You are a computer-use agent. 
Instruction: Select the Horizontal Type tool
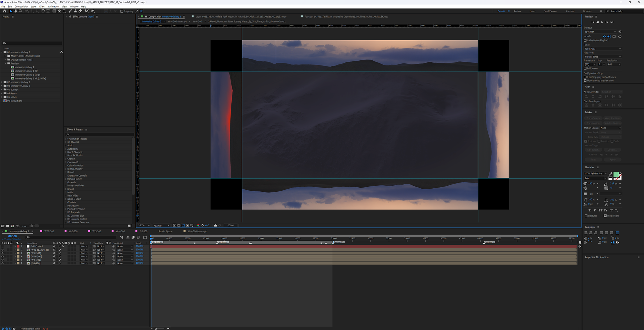pos(64,11)
